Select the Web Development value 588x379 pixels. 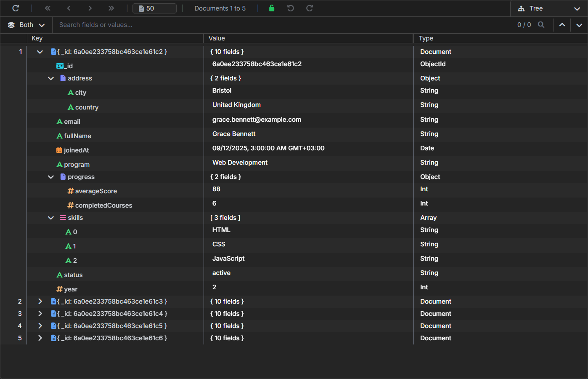pyautogui.click(x=240, y=163)
